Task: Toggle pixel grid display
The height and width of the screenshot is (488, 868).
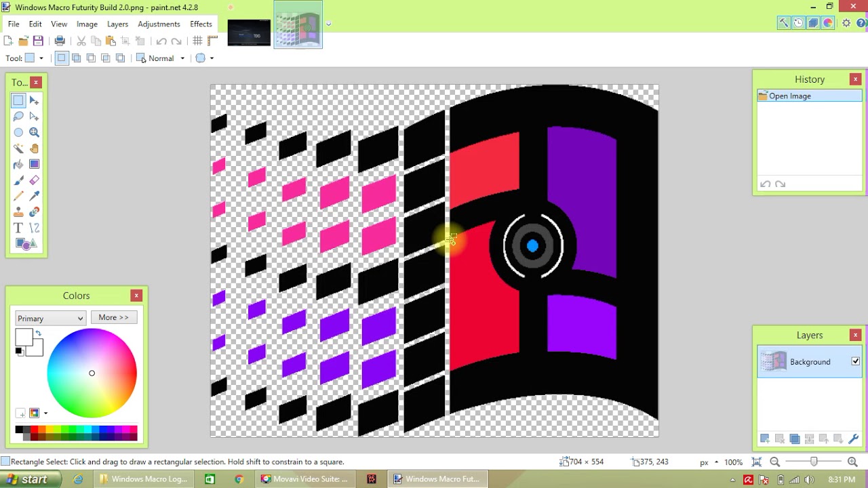Action: click(198, 41)
